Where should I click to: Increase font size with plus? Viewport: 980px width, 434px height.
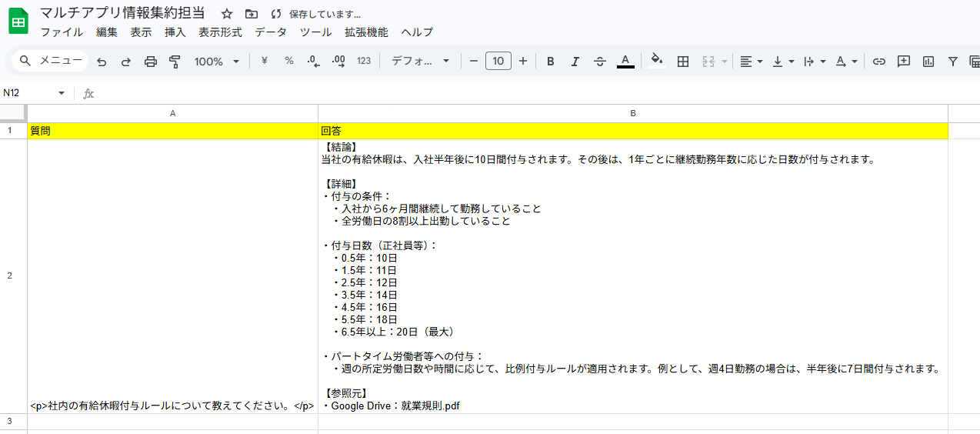523,62
